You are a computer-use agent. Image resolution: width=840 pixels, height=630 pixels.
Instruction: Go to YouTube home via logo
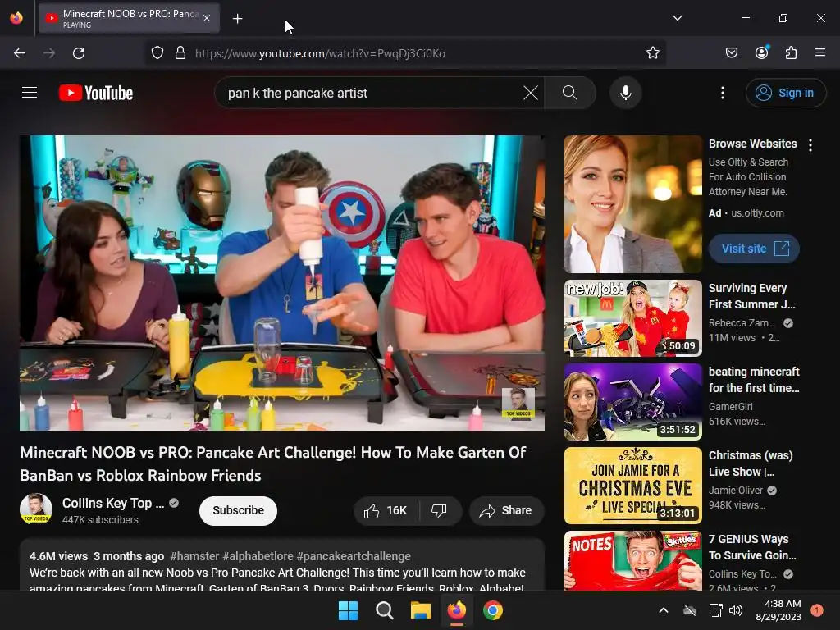pos(96,93)
